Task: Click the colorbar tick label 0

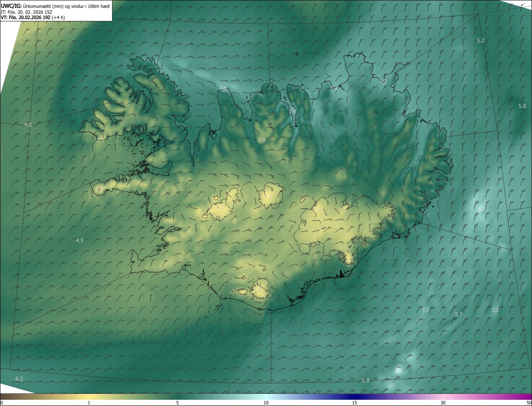Action: pos(1,403)
